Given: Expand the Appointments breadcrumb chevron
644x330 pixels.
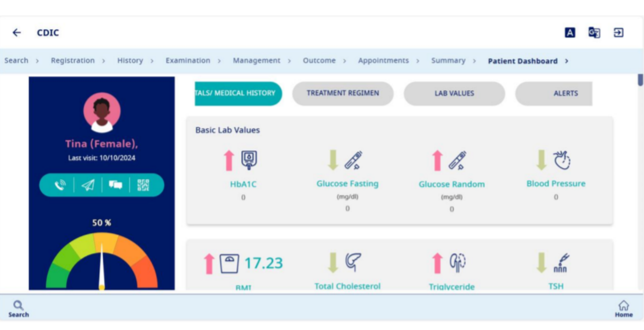Looking at the screenshot, I should pos(418,61).
